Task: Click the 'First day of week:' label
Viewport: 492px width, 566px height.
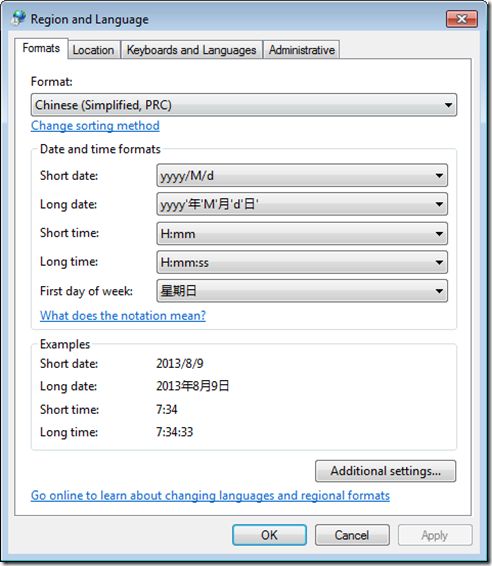Action: tap(86, 291)
